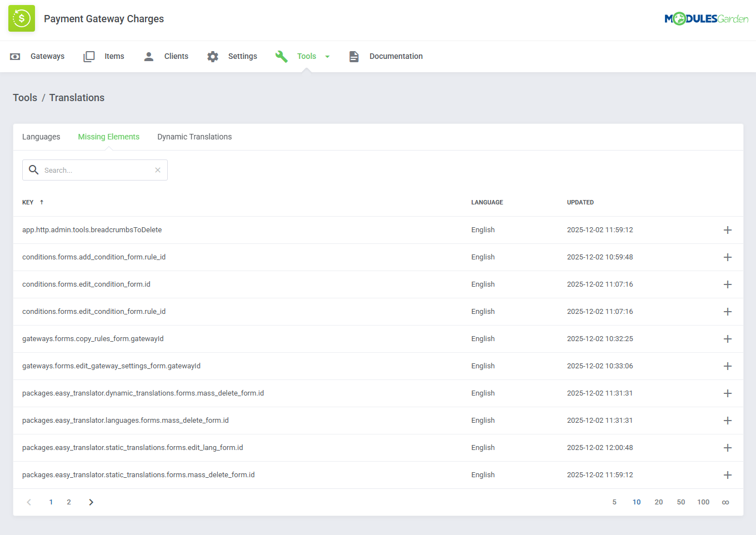Open the Documentation page icon
This screenshot has height=535, width=756.
(354, 56)
